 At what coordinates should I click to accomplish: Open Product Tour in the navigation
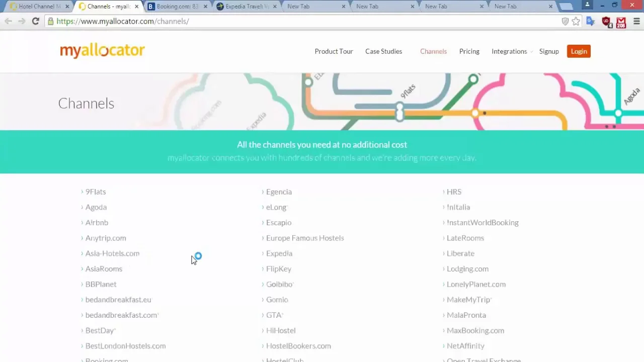tap(334, 51)
